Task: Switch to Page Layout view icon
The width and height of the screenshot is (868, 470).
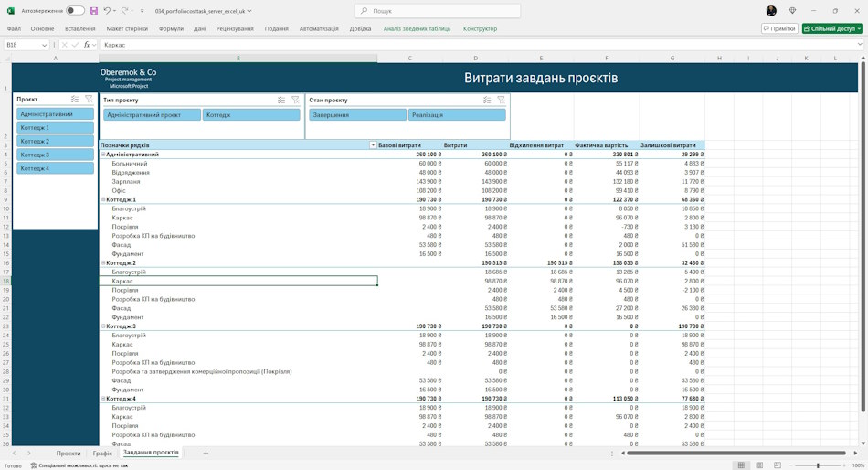Action: 759,465
